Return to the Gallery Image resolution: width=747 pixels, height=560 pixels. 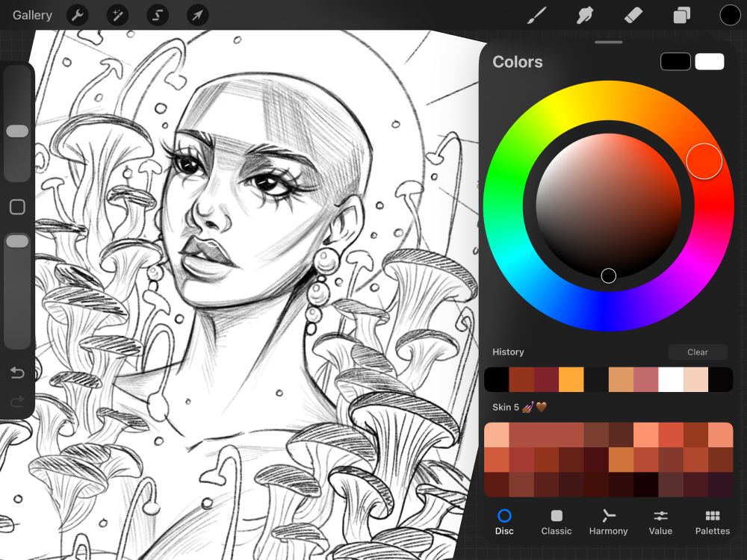pos(31,15)
